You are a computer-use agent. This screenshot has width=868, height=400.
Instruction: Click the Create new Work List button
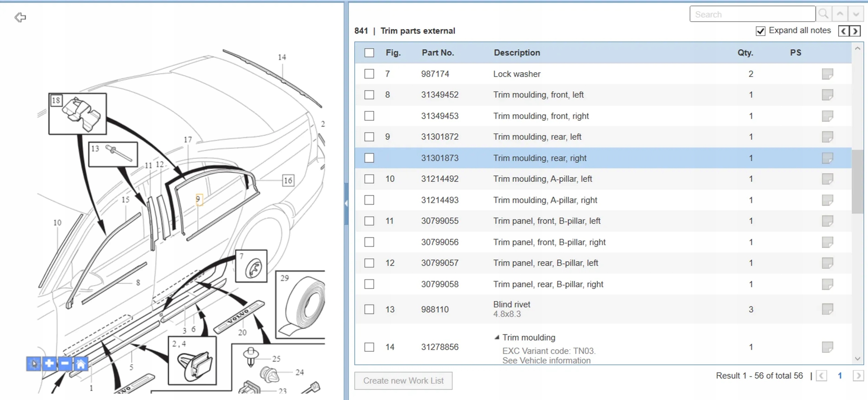coord(403,381)
